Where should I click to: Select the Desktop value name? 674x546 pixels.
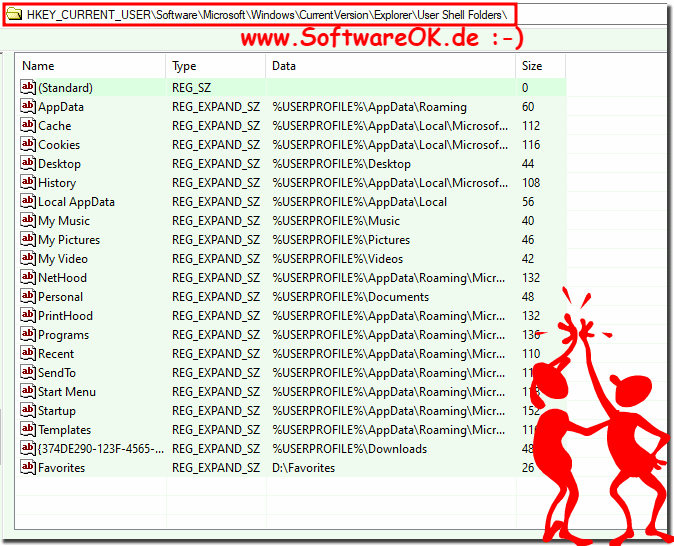point(59,164)
